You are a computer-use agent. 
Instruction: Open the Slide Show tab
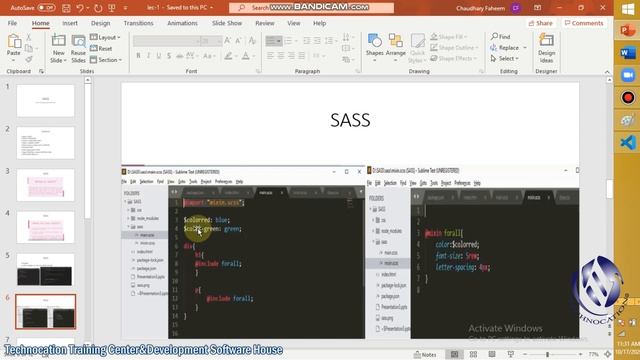[227, 23]
